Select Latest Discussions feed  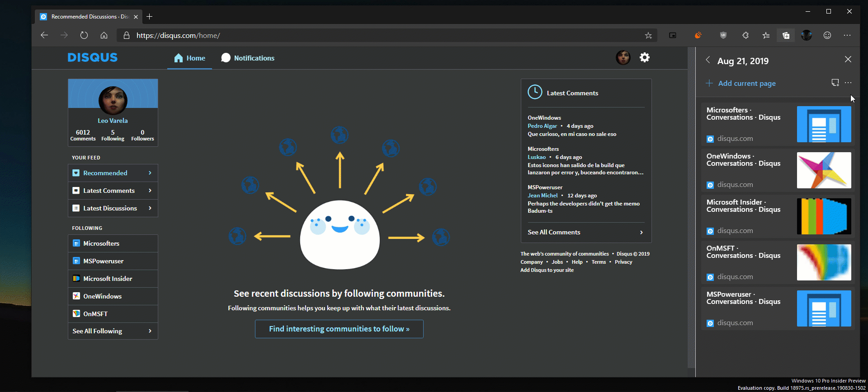pos(113,208)
